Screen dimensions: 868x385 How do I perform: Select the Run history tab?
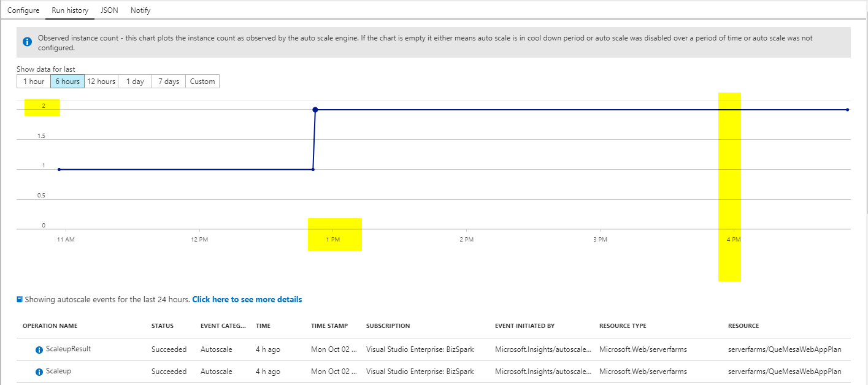[x=69, y=10]
